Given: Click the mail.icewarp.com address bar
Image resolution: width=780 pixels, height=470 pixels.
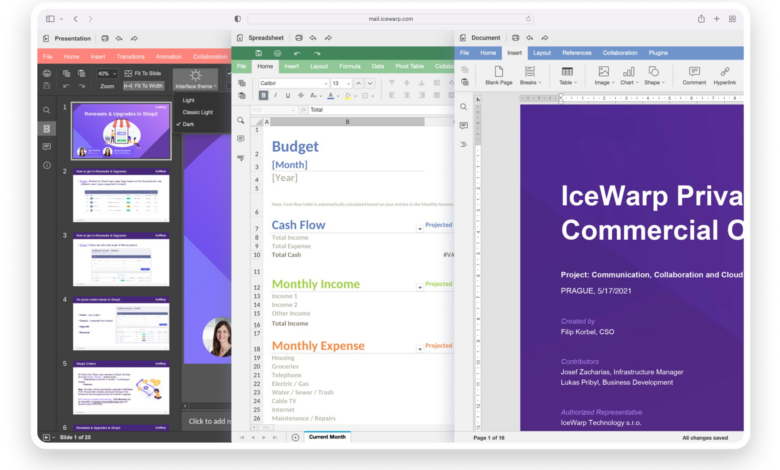Looking at the screenshot, I should click(x=390, y=19).
